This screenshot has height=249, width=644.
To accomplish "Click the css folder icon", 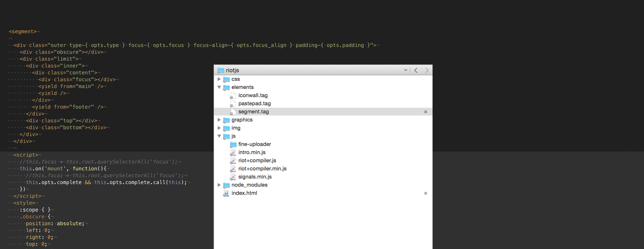I will [x=226, y=79].
